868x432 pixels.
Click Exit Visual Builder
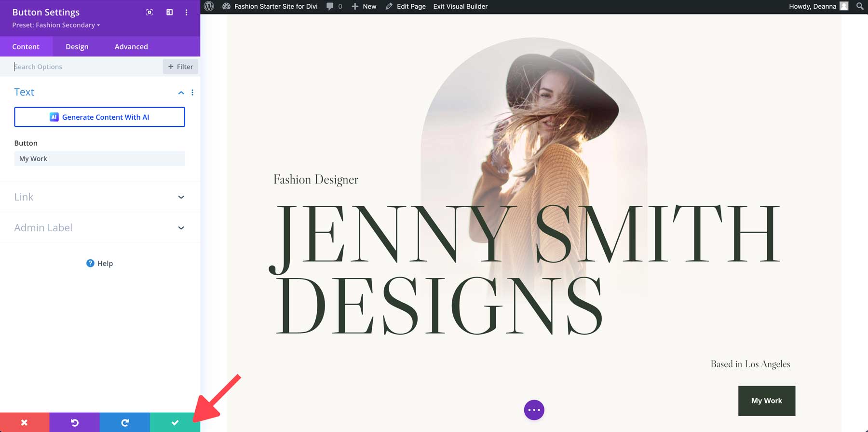(x=461, y=6)
